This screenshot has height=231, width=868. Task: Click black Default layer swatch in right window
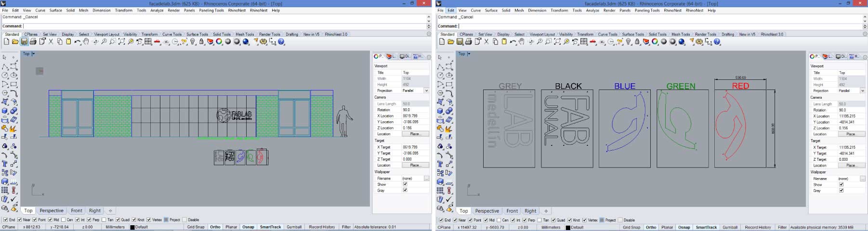point(568,228)
